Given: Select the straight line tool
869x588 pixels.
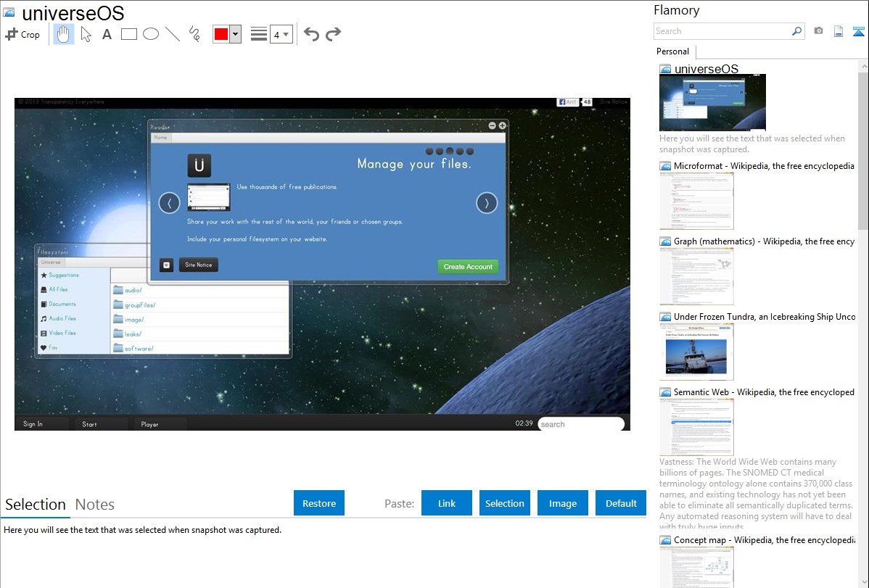Looking at the screenshot, I should (173, 34).
